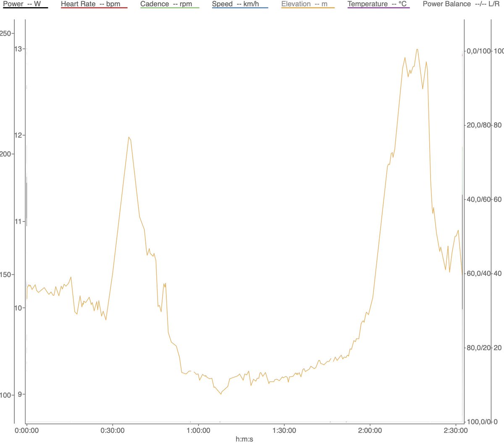Click the 0:00:00 time axis label

click(x=27, y=430)
